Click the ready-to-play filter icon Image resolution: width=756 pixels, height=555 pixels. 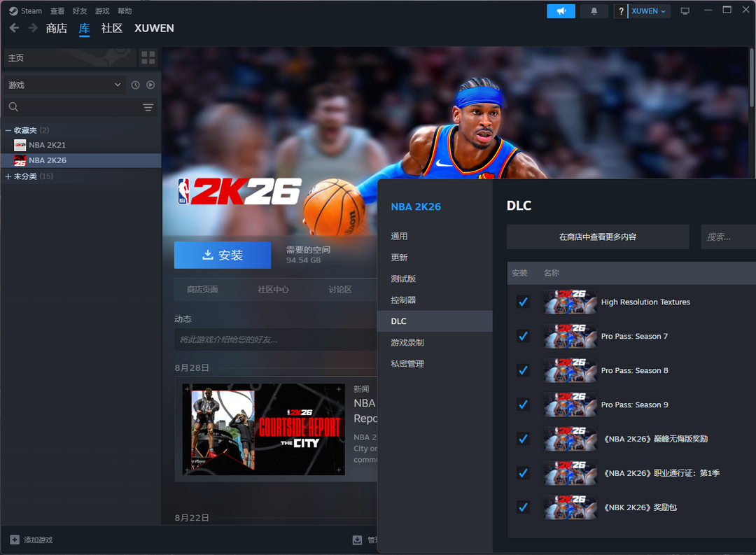click(150, 85)
